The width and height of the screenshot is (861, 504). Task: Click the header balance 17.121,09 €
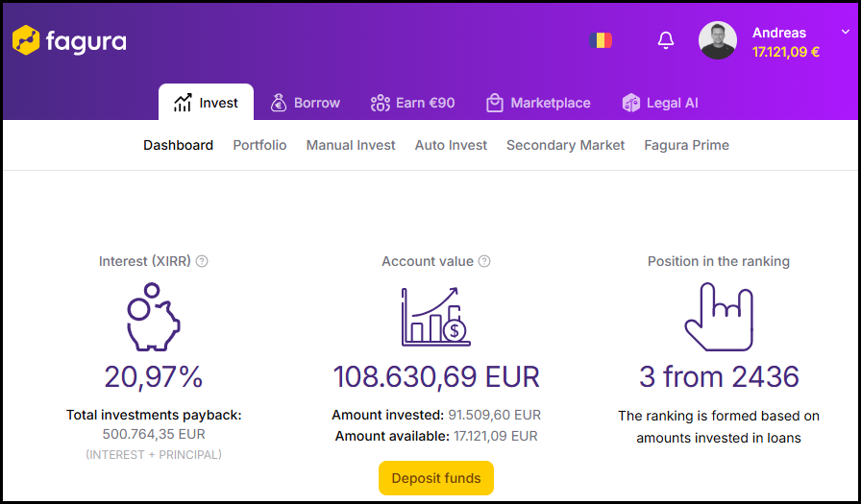point(786,52)
